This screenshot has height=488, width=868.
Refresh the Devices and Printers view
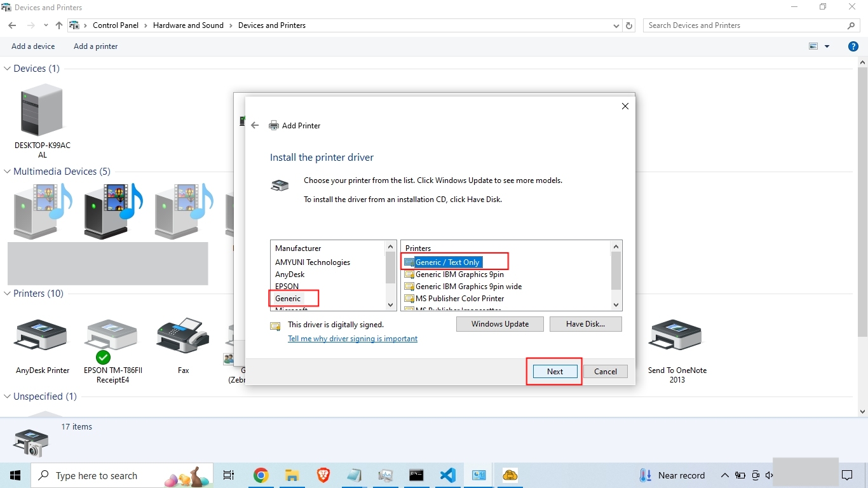(629, 25)
